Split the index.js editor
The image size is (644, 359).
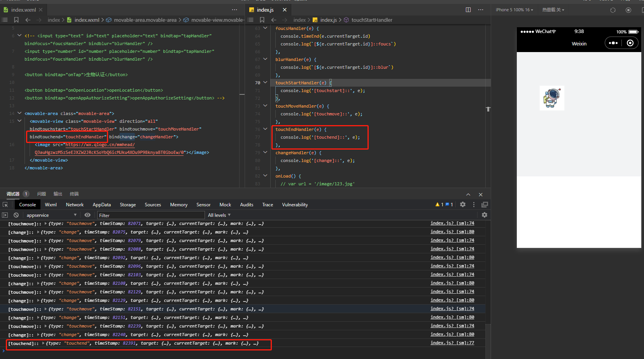click(x=468, y=10)
